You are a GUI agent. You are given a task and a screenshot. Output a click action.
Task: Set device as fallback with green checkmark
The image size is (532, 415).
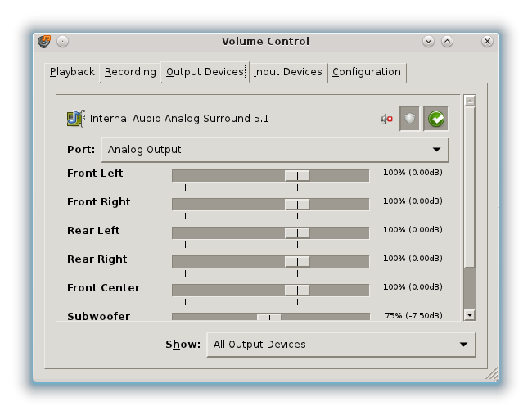(x=436, y=119)
